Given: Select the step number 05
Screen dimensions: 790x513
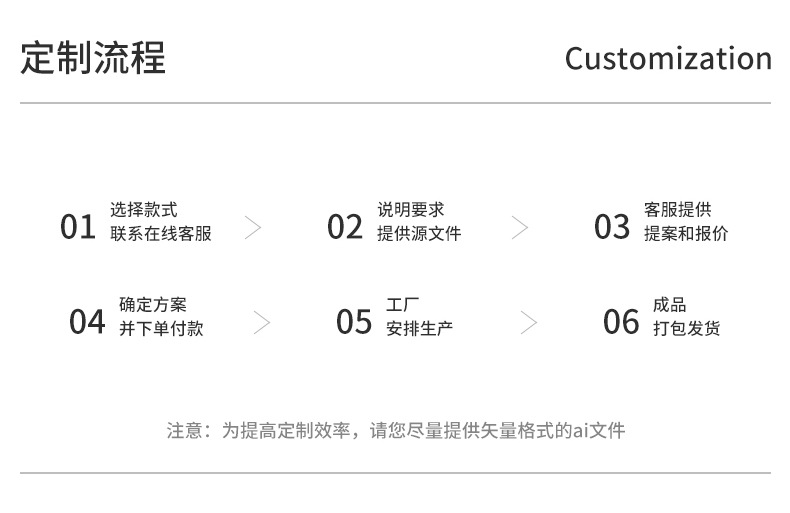Looking at the screenshot, I should point(354,322).
